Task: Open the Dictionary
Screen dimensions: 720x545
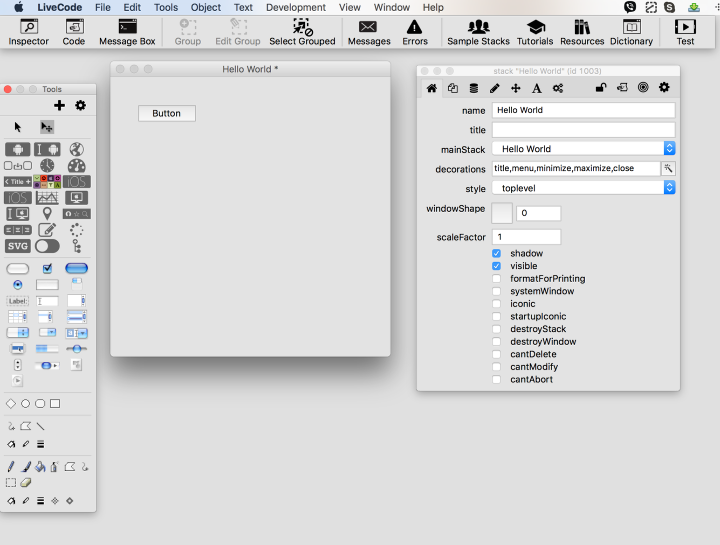Action: click(631, 33)
